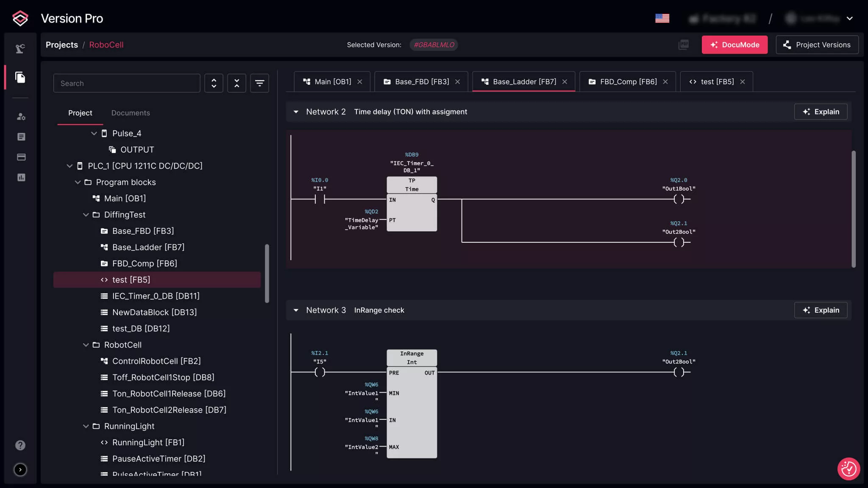Collapse the DiffingTest folder

[86, 215]
